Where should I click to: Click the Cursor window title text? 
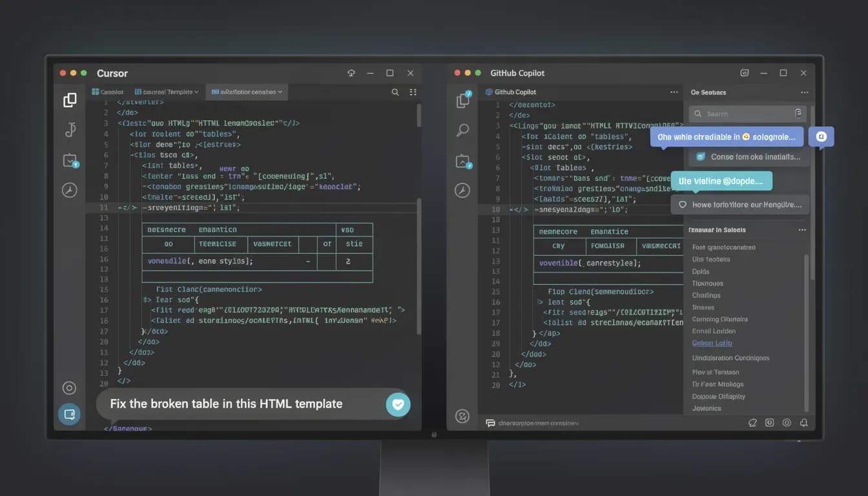pyautogui.click(x=112, y=73)
